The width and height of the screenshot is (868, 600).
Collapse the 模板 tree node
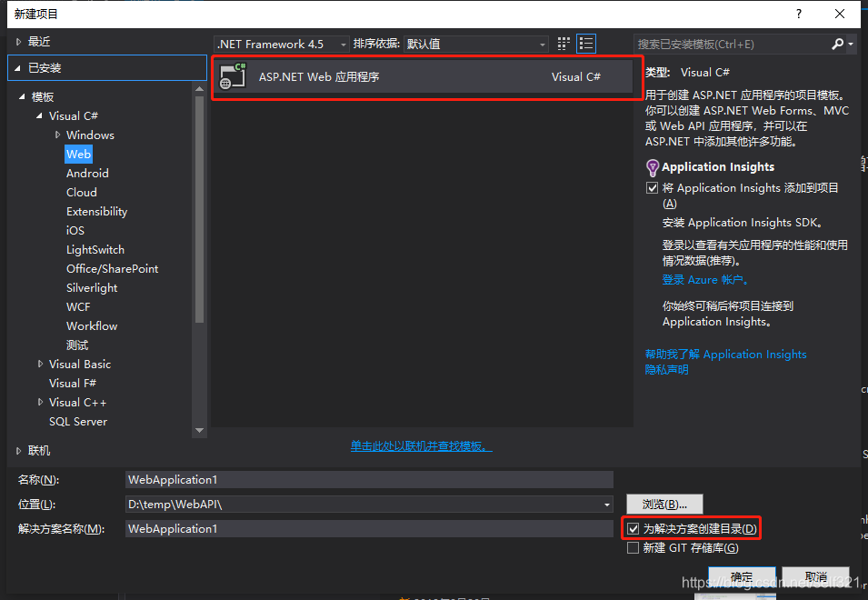point(22,96)
